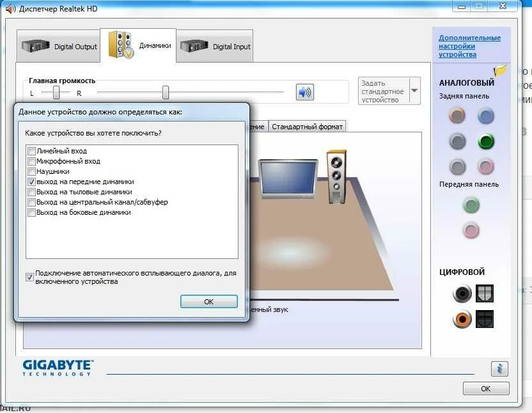This screenshot has width=532, height=413.
Task: Click the monitor in room view
Action: (288, 178)
